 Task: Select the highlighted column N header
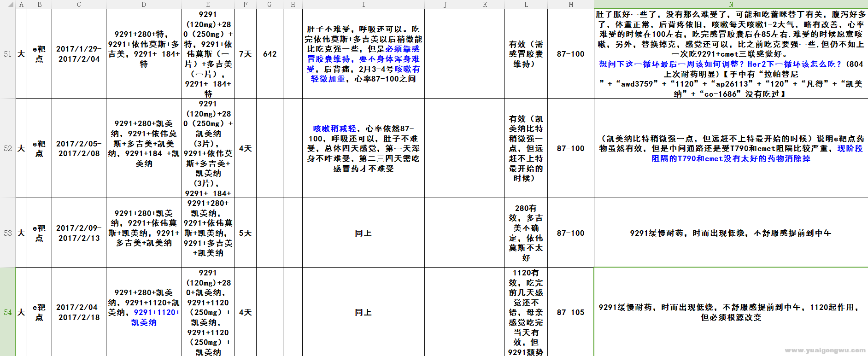[731, 4]
